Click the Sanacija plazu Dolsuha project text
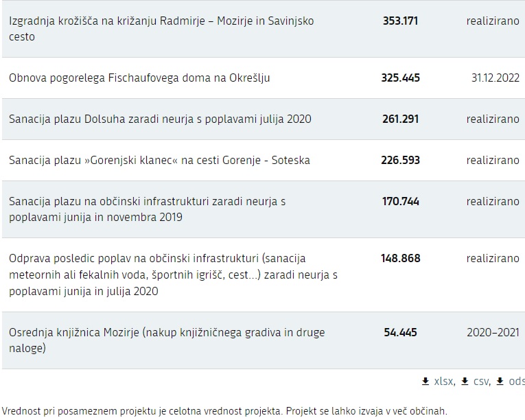This screenshot has width=525, height=420. coord(160,119)
